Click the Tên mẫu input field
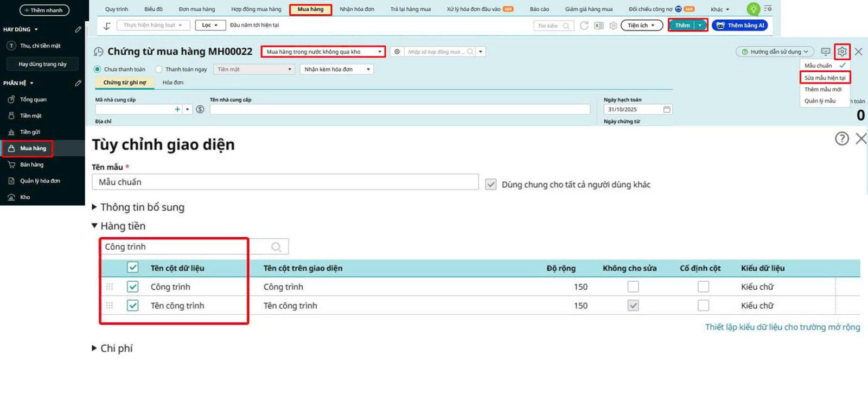868x393 pixels. (x=285, y=182)
